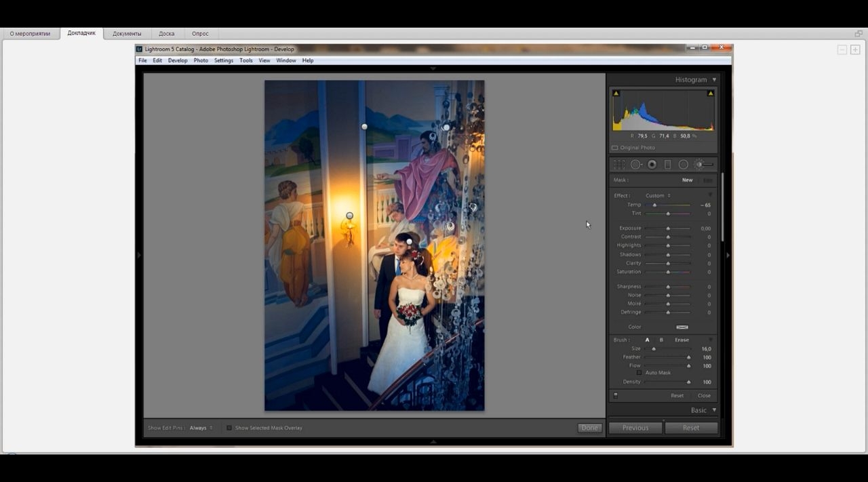Open the Photo menu
The height and width of the screenshot is (482, 868).
pyautogui.click(x=201, y=60)
